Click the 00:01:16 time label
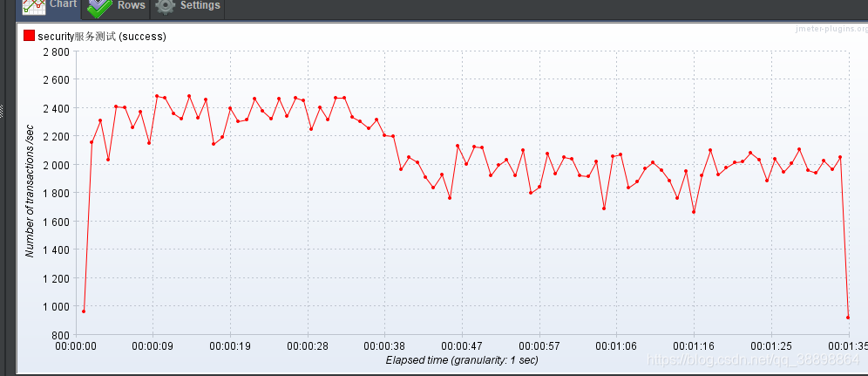Image resolution: width=868 pixels, height=376 pixels. tap(694, 346)
